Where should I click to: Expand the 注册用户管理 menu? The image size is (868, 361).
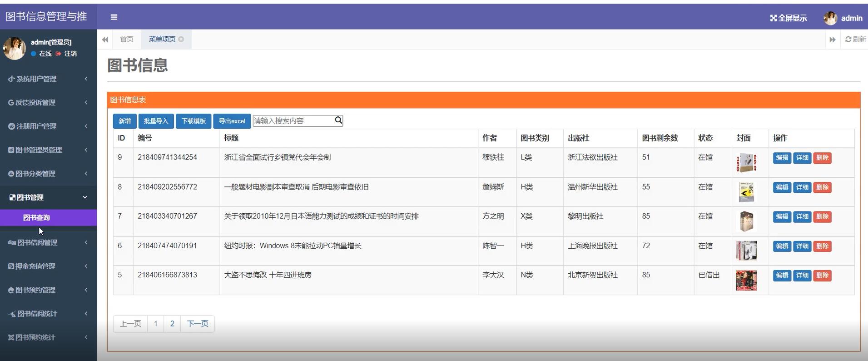(48, 126)
